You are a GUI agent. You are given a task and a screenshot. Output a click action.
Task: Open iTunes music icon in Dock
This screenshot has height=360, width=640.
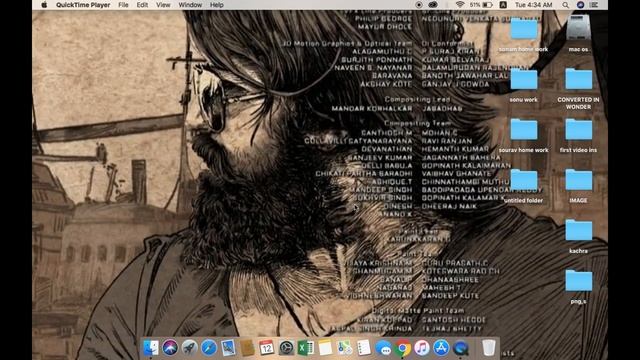[x=422, y=348]
